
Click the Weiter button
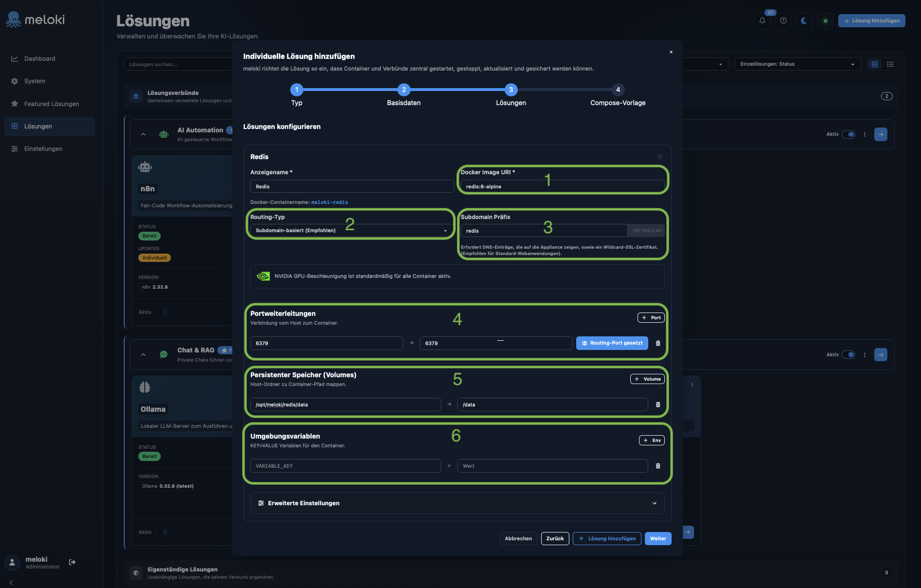tap(658, 539)
